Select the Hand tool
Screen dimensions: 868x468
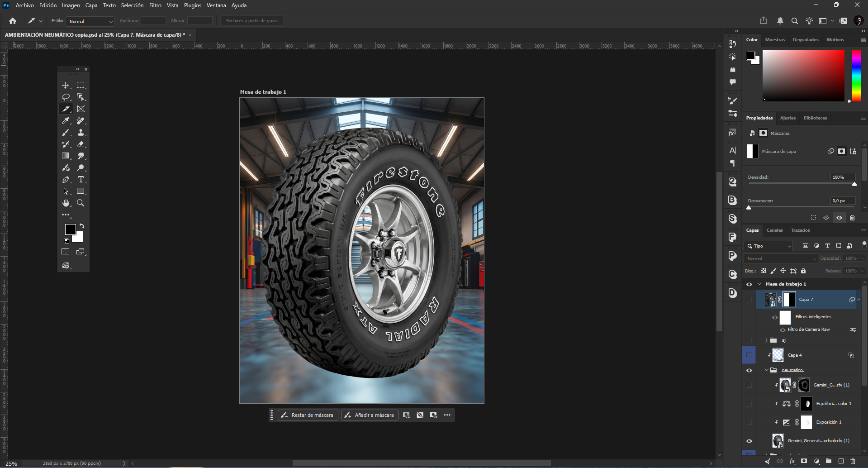(66, 203)
